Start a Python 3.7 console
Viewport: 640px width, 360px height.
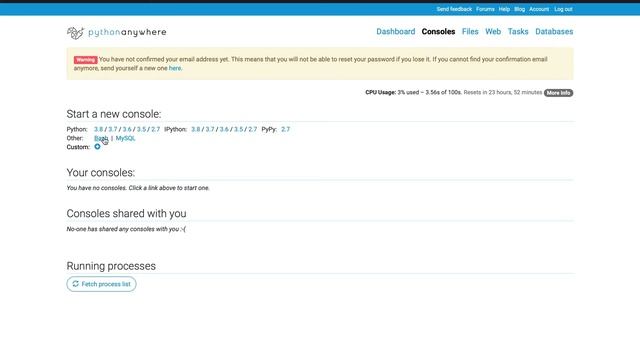pos(113,129)
